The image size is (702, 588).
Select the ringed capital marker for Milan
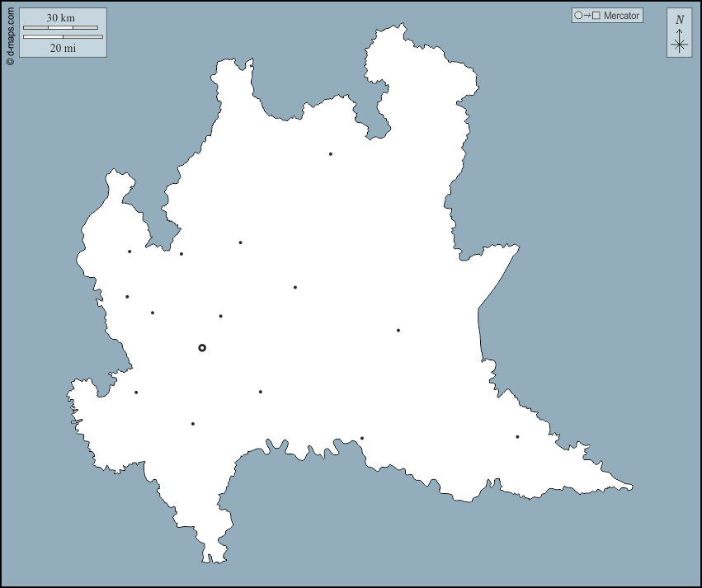[202, 348]
